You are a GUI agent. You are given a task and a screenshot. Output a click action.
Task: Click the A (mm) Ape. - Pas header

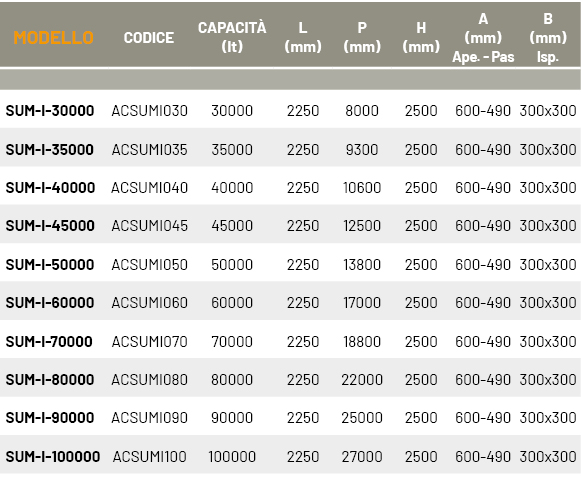tap(483, 38)
